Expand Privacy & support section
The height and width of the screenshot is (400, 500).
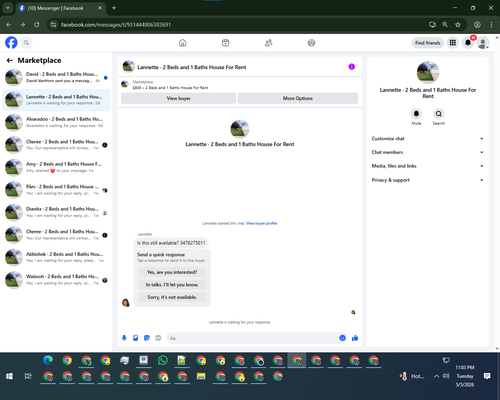tap(428, 180)
